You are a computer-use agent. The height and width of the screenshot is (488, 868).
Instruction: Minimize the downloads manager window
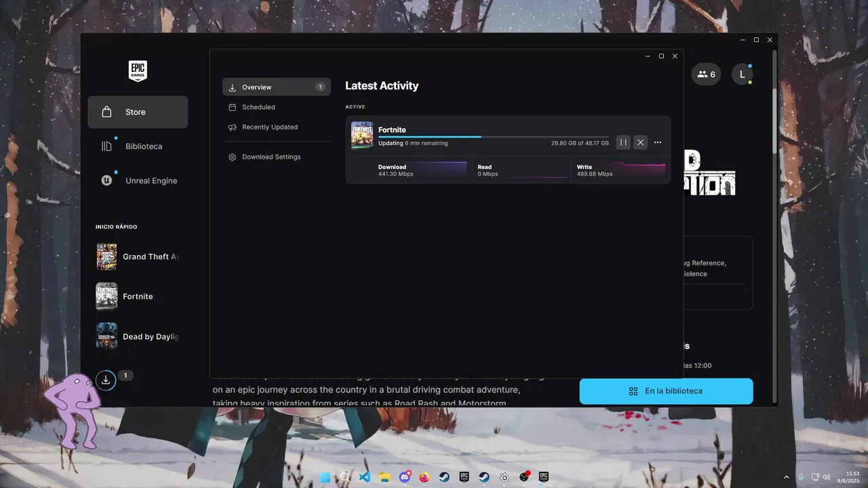[x=648, y=56]
